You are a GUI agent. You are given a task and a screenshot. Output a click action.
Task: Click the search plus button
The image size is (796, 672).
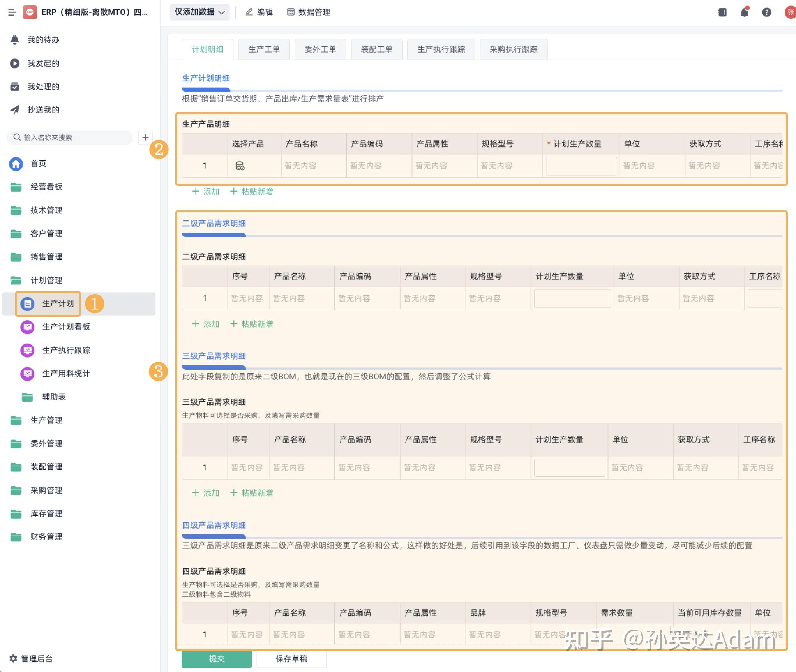(x=145, y=137)
